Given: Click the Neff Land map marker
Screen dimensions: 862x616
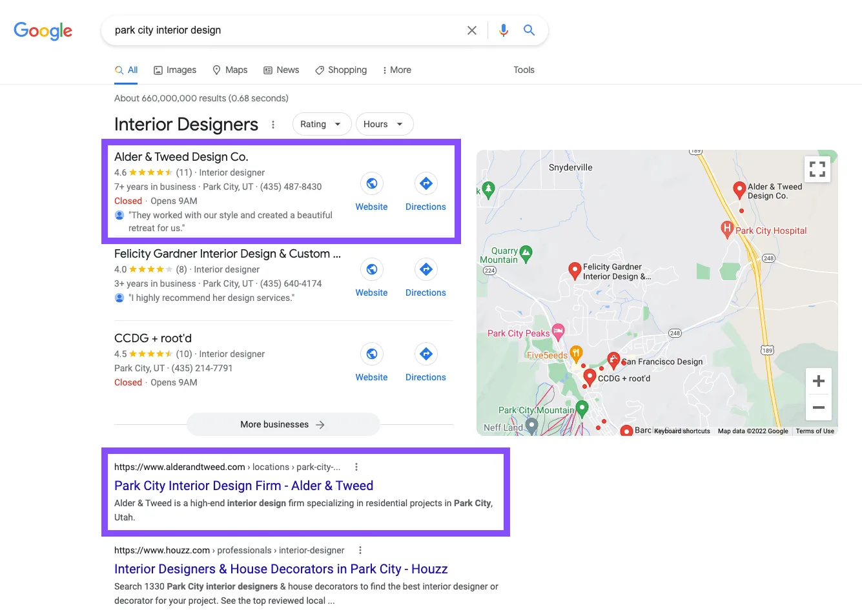Looking at the screenshot, I should 531,426.
